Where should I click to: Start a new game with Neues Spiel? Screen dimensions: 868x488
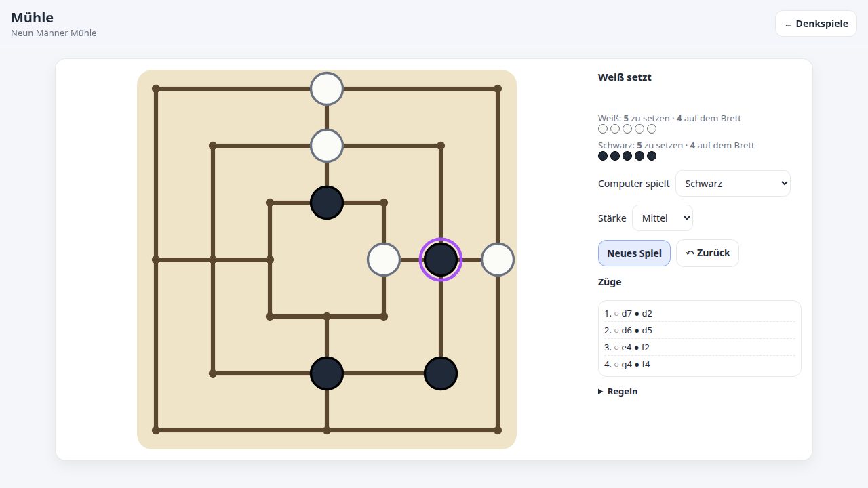point(634,253)
